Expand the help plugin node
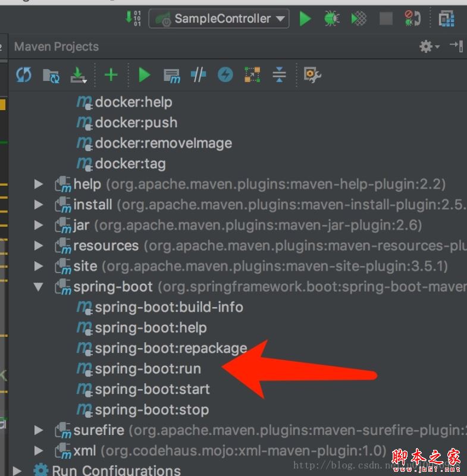Viewport: 467px width, 476px height. point(39,184)
